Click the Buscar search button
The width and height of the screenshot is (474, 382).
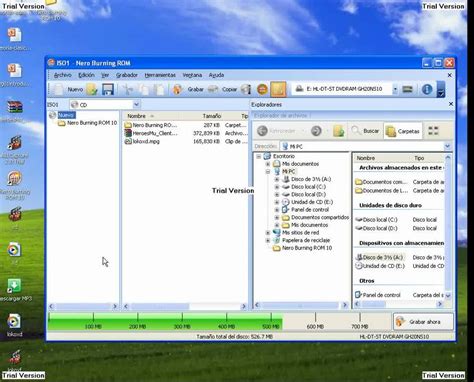(x=365, y=131)
